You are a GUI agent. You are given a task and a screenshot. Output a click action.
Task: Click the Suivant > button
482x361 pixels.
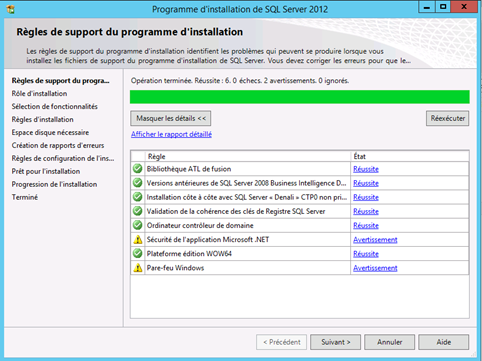[x=335, y=342]
